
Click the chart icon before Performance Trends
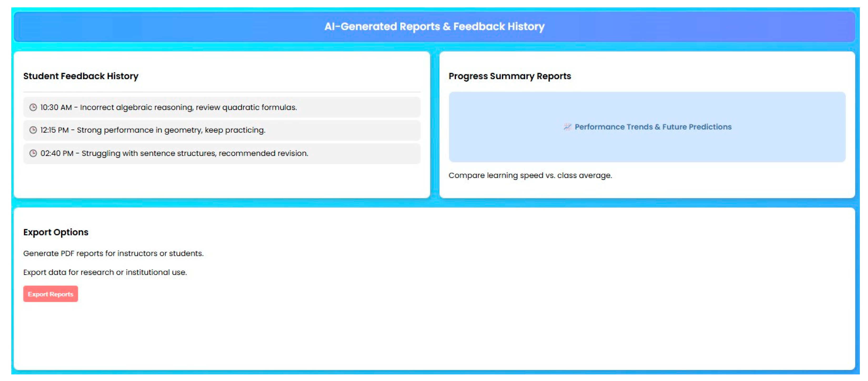pyautogui.click(x=568, y=127)
